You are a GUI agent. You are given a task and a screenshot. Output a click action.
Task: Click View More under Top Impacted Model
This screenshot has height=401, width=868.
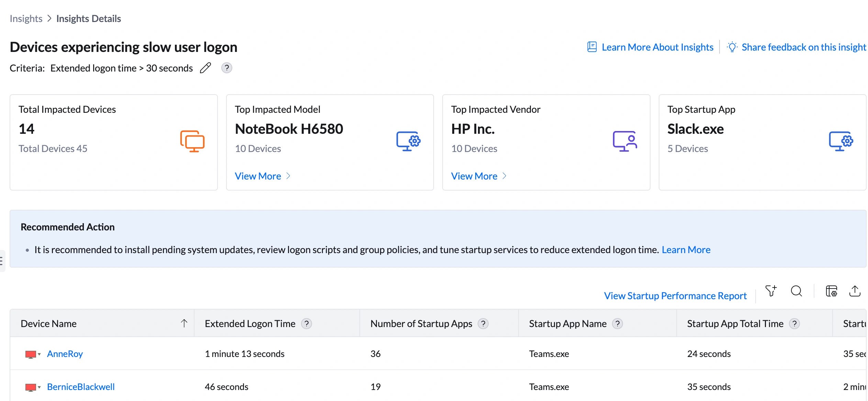(263, 176)
